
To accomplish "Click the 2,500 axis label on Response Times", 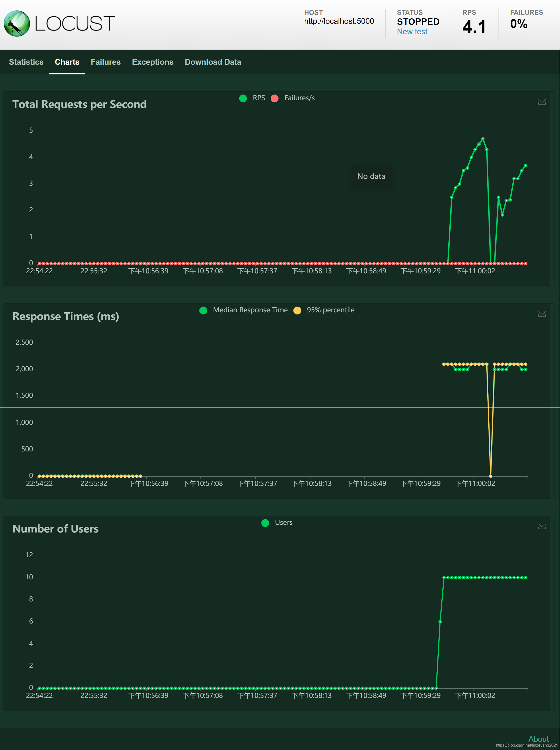I will [x=24, y=342].
